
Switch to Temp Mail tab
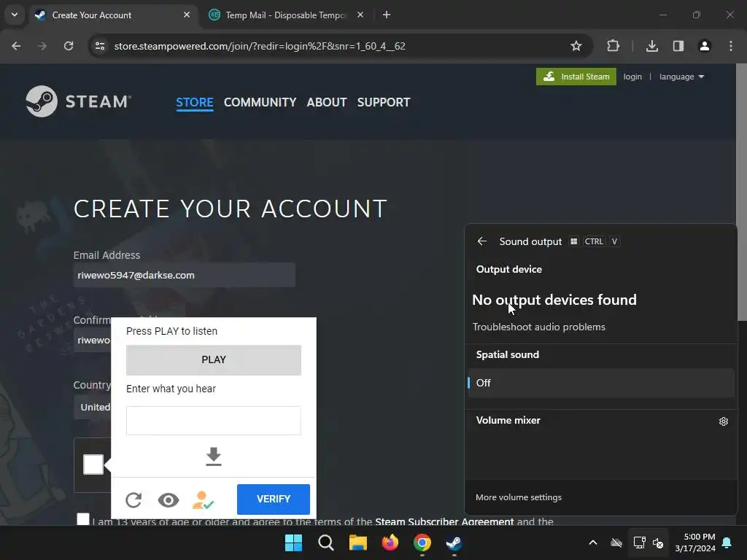pos(286,15)
